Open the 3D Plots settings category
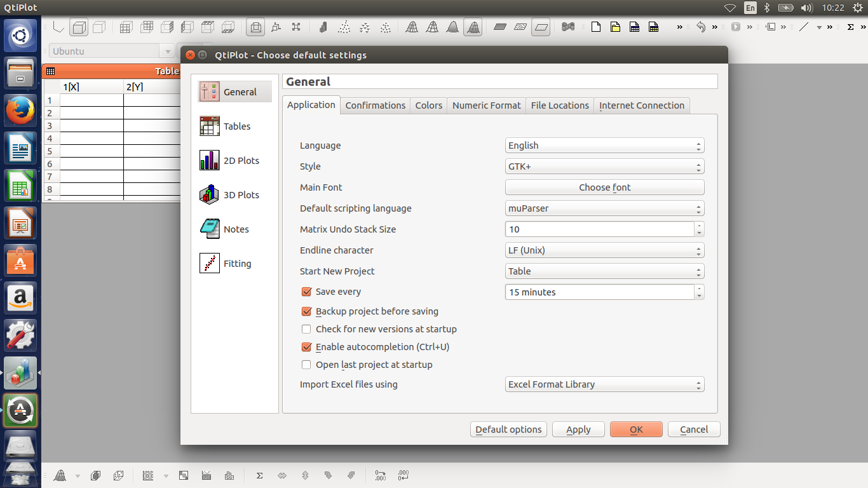The height and width of the screenshot is (488, 868). 234,194
